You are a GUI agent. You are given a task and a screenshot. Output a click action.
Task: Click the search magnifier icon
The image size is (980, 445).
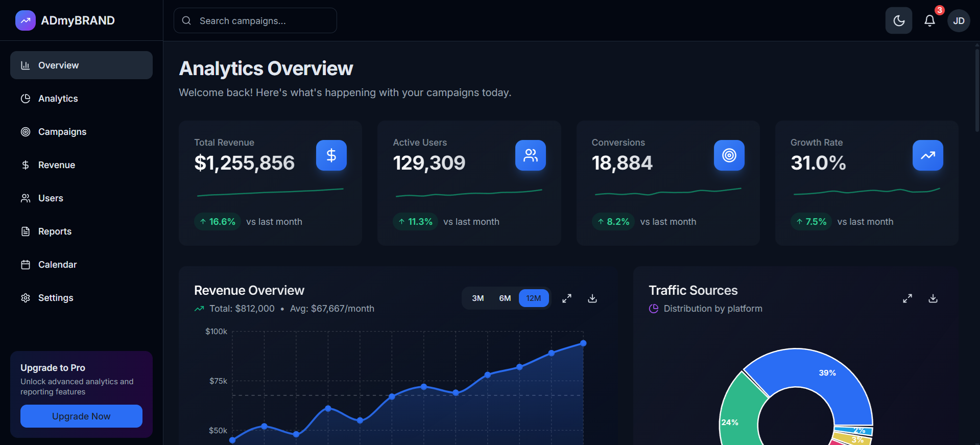186,20
